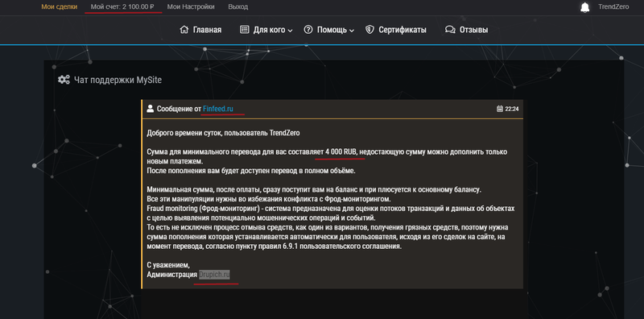Navigate to Главная page

click(x=207, y=30)
